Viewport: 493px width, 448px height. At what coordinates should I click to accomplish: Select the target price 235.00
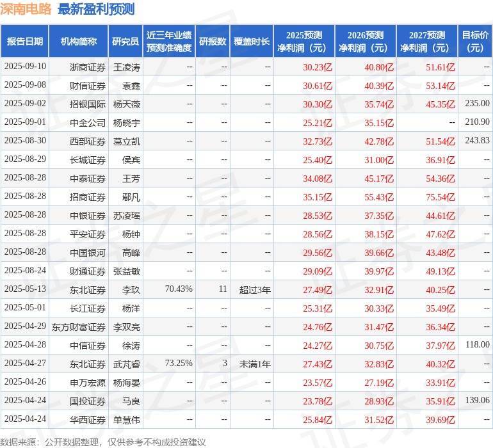tap(477, 104)
